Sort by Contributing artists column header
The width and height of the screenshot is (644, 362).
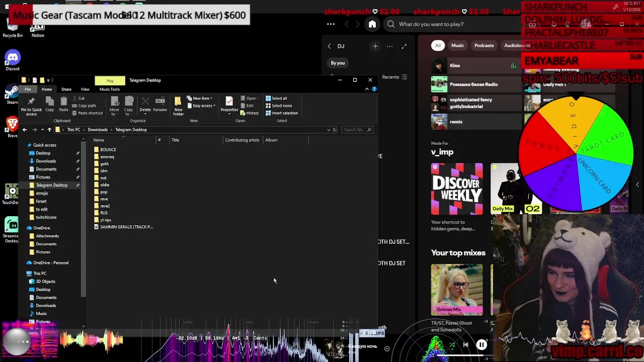click(x=242, y=140)
